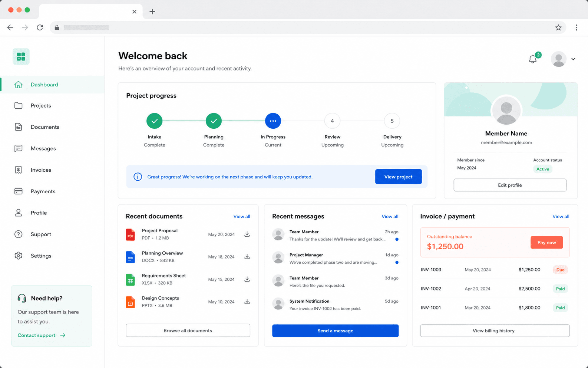The width and height of the screenshot is (588, 368).
Task: Click the browser forward arrow
Action: [25, 27]
